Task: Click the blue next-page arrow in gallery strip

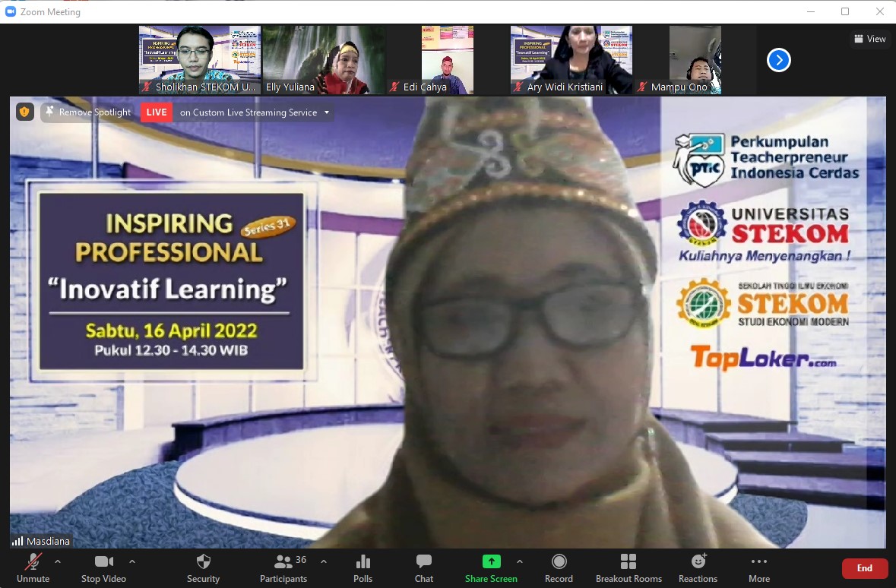Action: [x=779, y=60]
